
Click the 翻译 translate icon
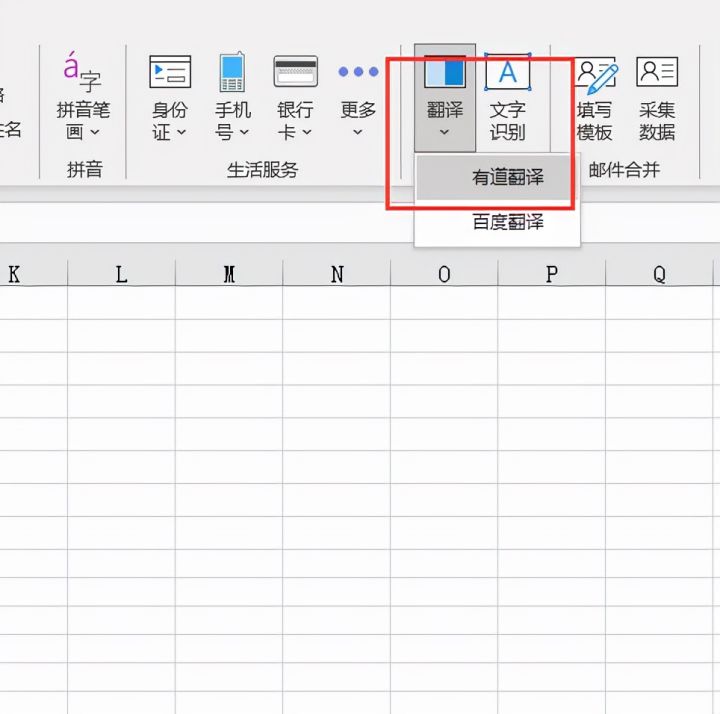444,72
